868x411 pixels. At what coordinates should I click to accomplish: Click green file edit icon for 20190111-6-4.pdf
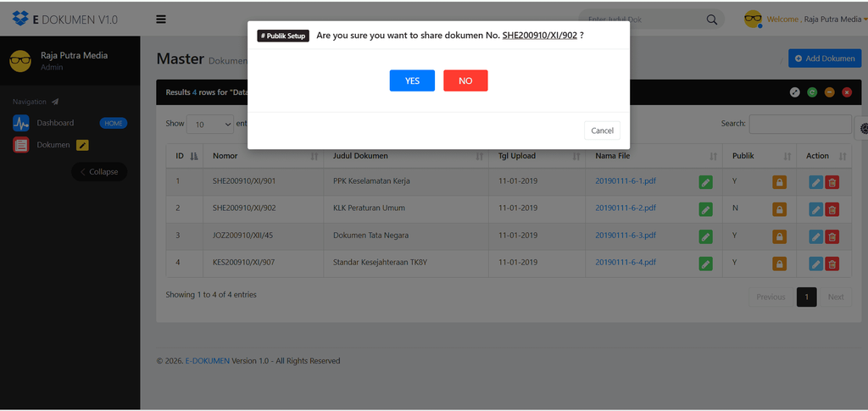[x=706, y=264]
